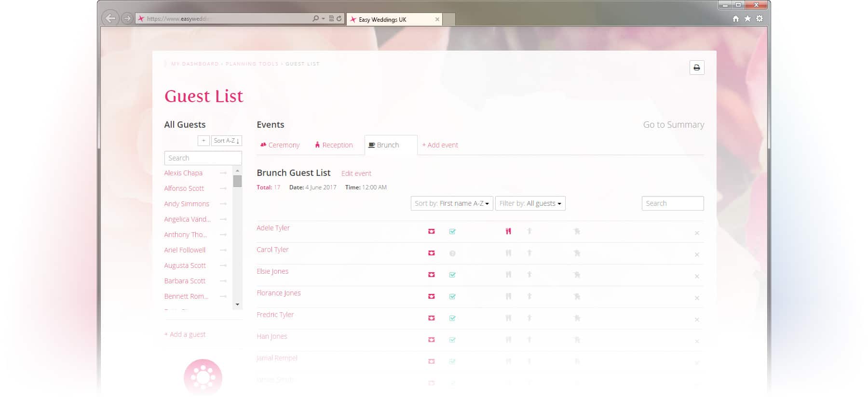Click in the All Guests search field

[x=203, y=158]
